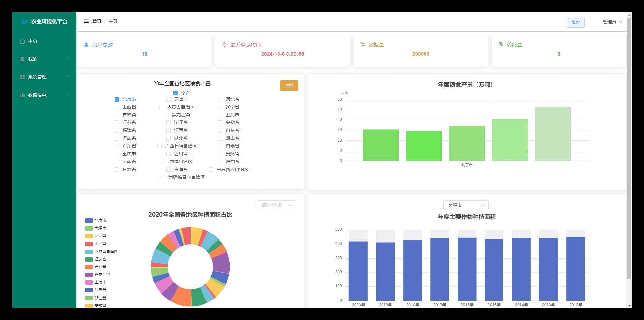Check the 黑龙江省 checkbox

(x=166, y=115)
